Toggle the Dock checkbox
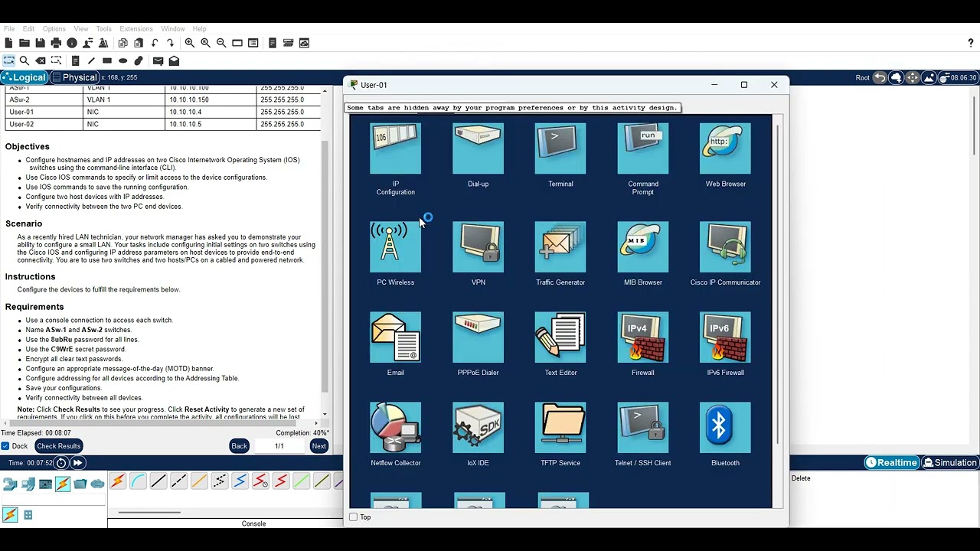 click(x=5, y=446)
